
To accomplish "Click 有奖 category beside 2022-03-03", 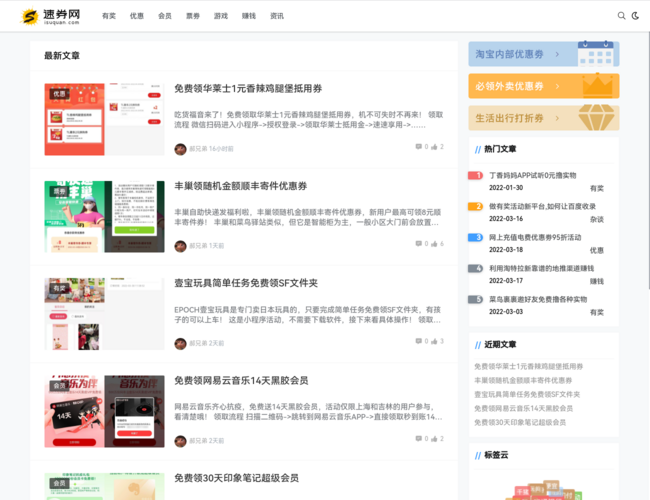I will (x=597, y=312).
